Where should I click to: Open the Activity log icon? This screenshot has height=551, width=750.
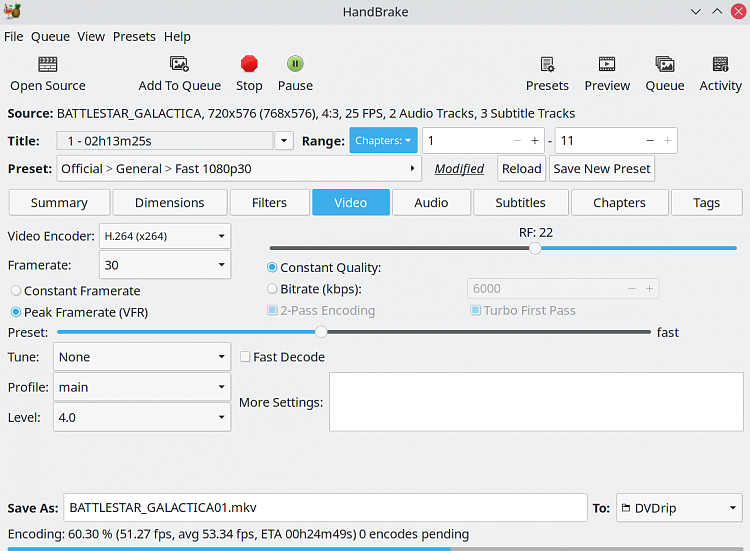coord(720,64)
